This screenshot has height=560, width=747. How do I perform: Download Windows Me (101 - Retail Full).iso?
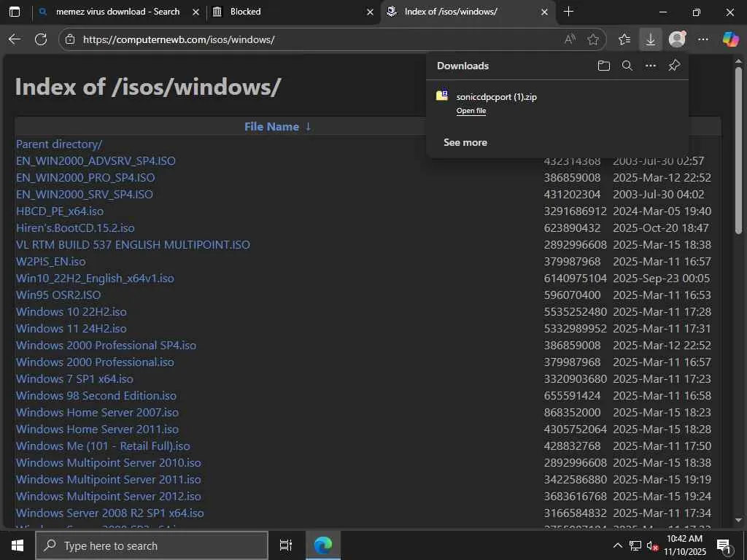tap(103, 446)
